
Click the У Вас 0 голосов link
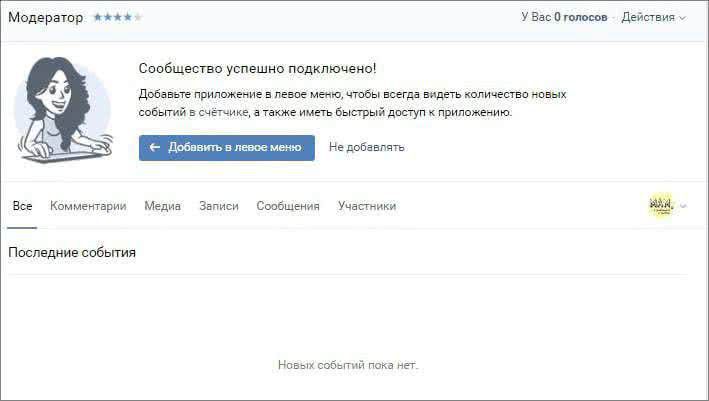tap(564, 17)
